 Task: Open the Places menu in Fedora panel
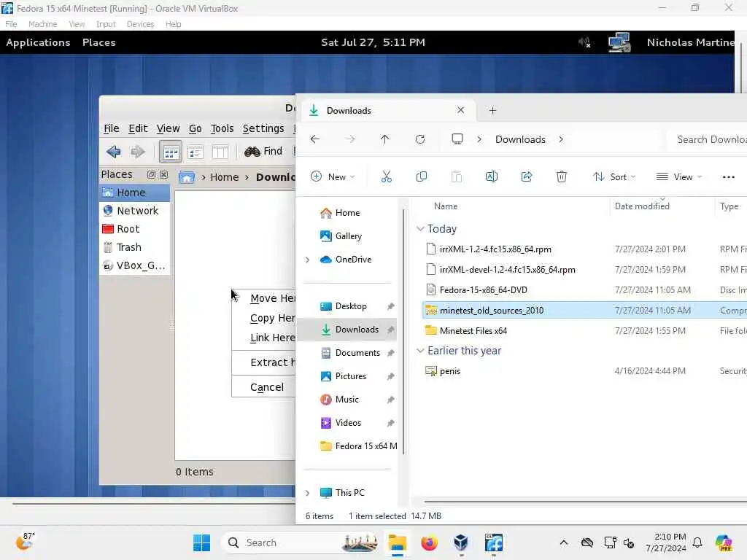98,42
